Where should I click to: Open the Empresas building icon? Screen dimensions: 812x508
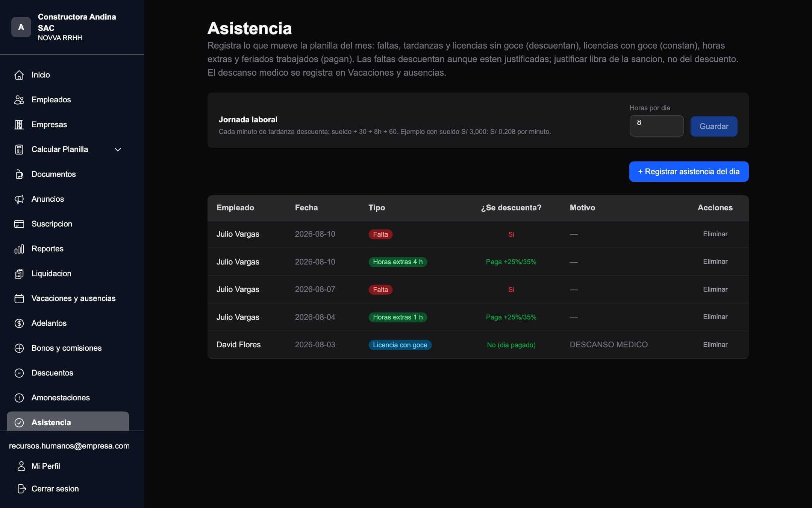pyautogui.click(x=19, y=125)
